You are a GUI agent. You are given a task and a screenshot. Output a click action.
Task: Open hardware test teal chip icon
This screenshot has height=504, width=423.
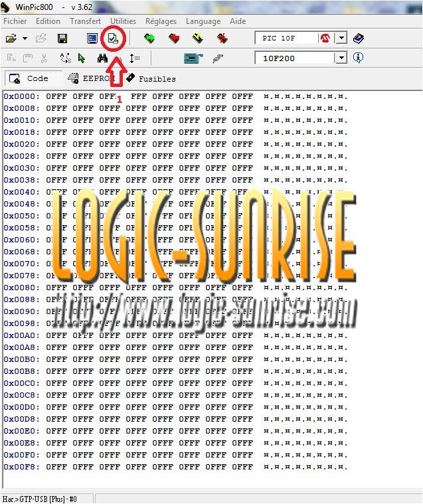coord(193,58)
